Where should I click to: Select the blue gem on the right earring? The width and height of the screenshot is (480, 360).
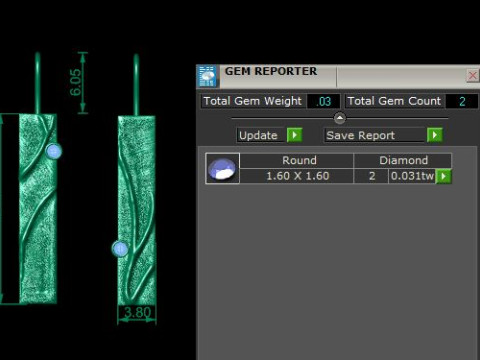click(120, 249)
